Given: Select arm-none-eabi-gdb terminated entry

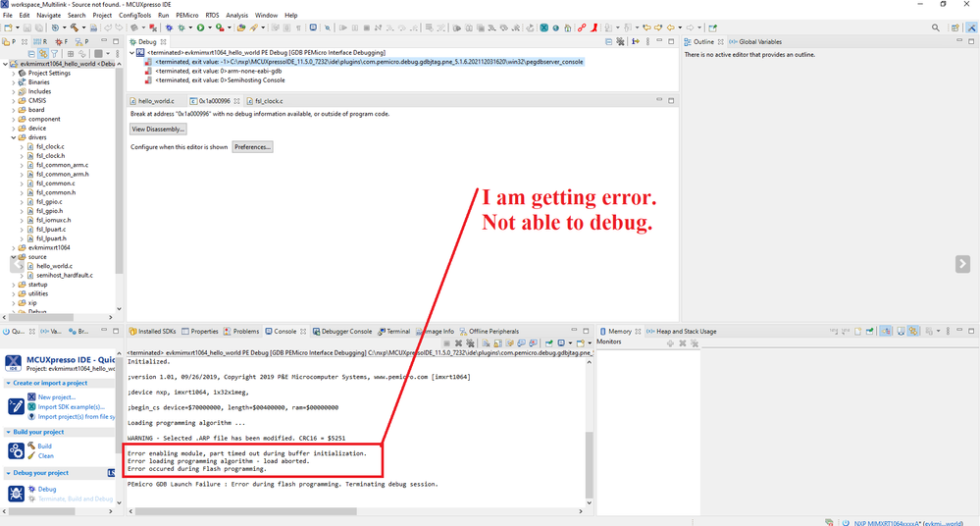Looking at the screenshot, I should [x=218, y=72].
